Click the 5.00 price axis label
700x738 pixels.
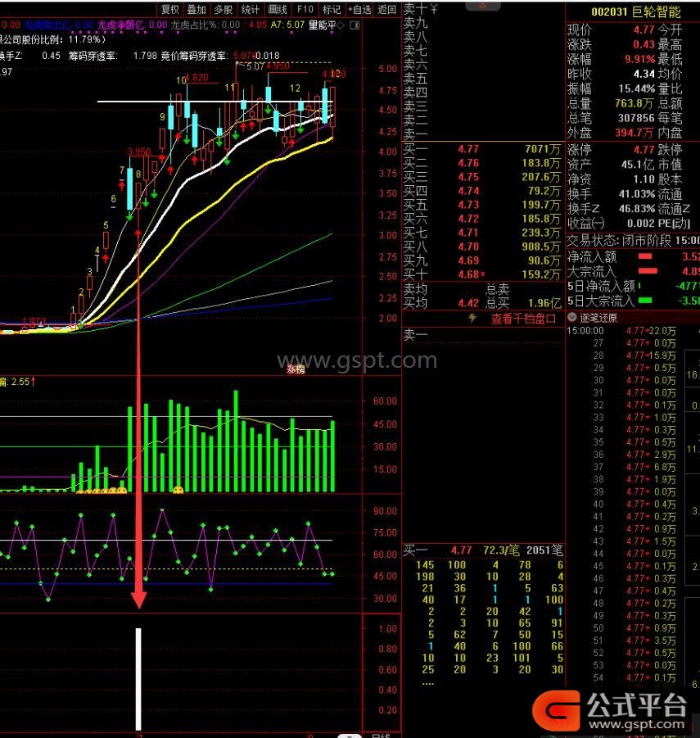(387, 69)
